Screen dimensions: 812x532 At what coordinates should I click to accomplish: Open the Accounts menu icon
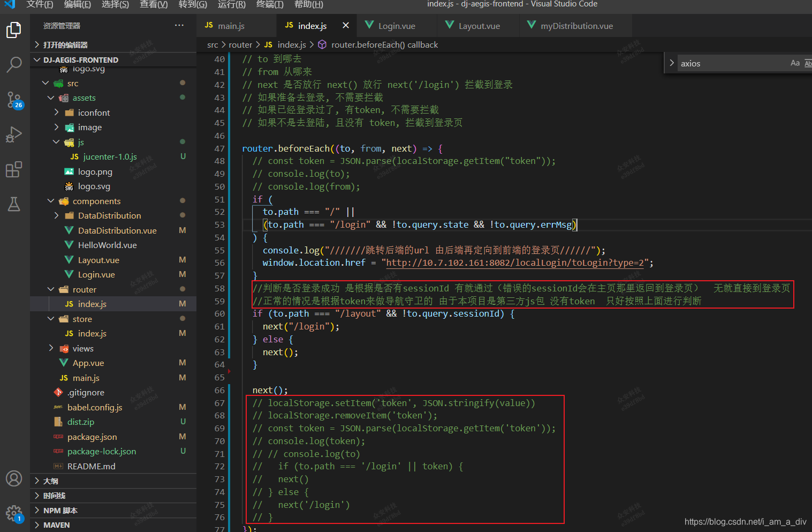pos(14,478)
